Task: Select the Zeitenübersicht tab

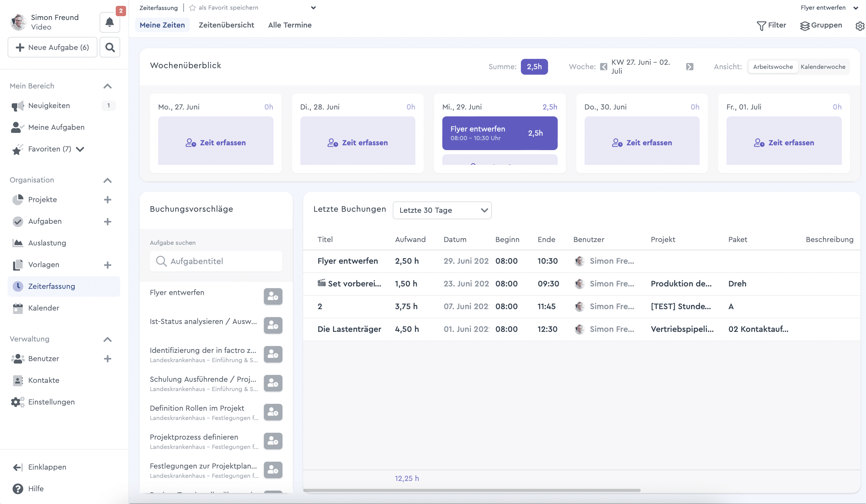Action: click(x=226, y=25)
